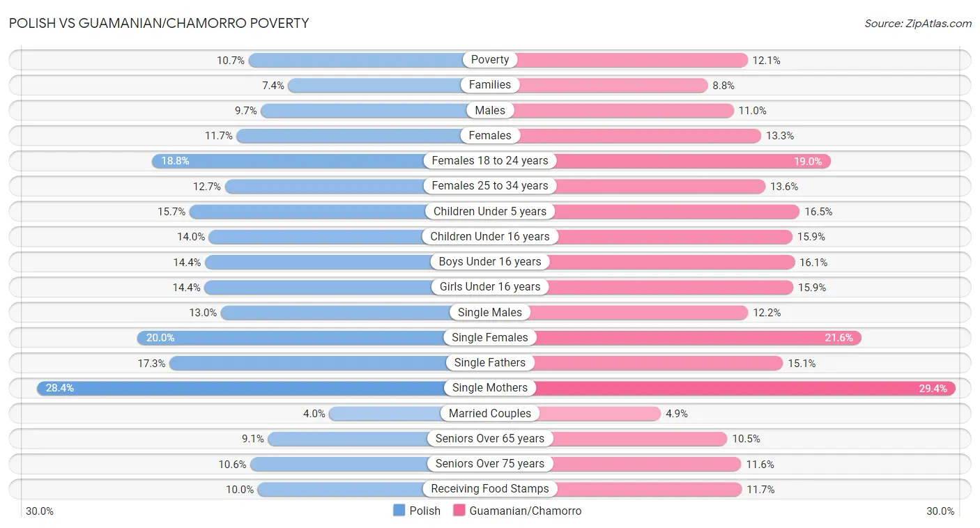Screen dimensions: 980x528
Task: Open the ZipAtlas.com source link
Action: pos(917,24)
